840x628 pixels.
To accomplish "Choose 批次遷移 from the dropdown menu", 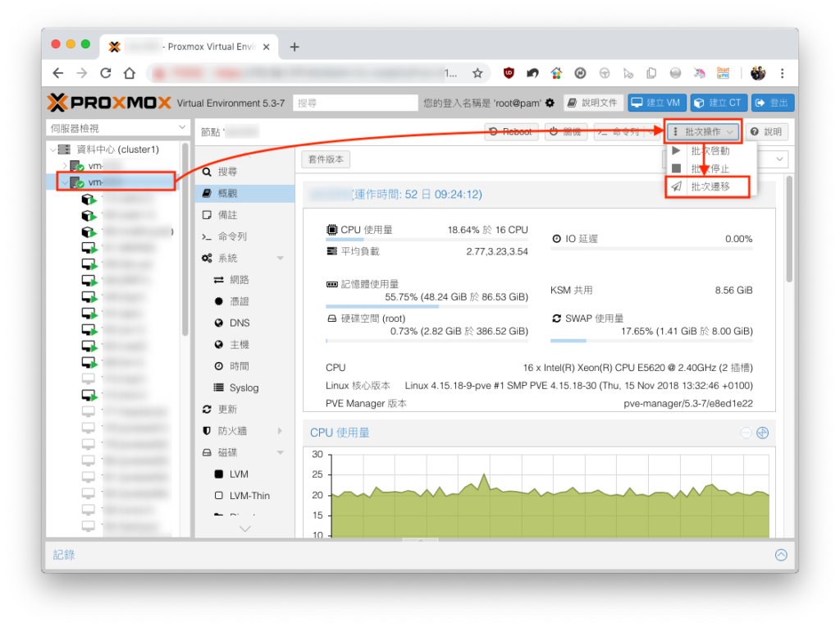I will (710, 186).
